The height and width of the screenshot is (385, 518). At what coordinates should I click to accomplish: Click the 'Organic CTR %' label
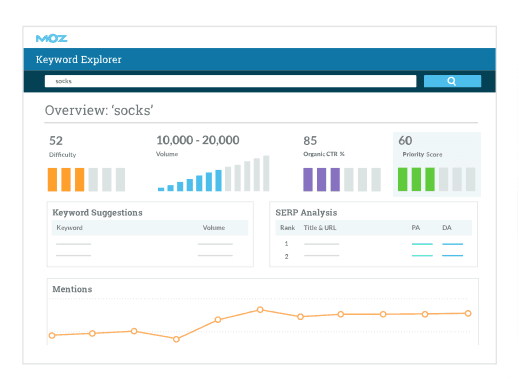[x=324, y=154]
